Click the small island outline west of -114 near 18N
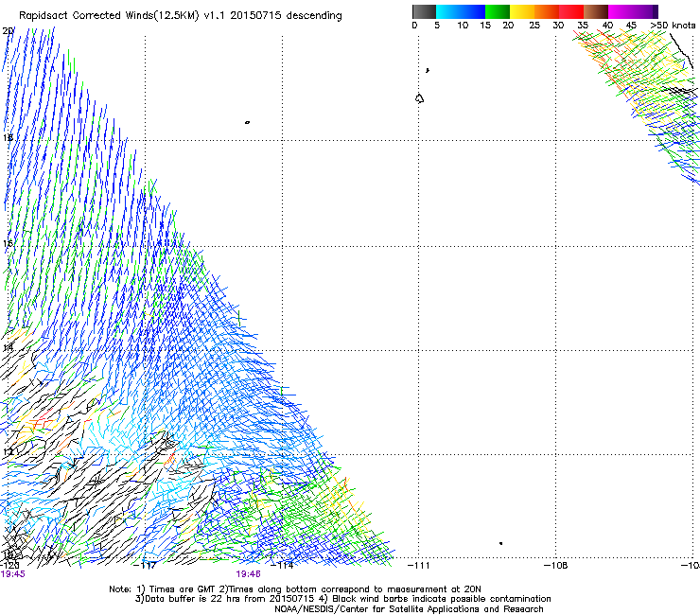This screenshot has height=615, width=700. (x=247, y=122)
